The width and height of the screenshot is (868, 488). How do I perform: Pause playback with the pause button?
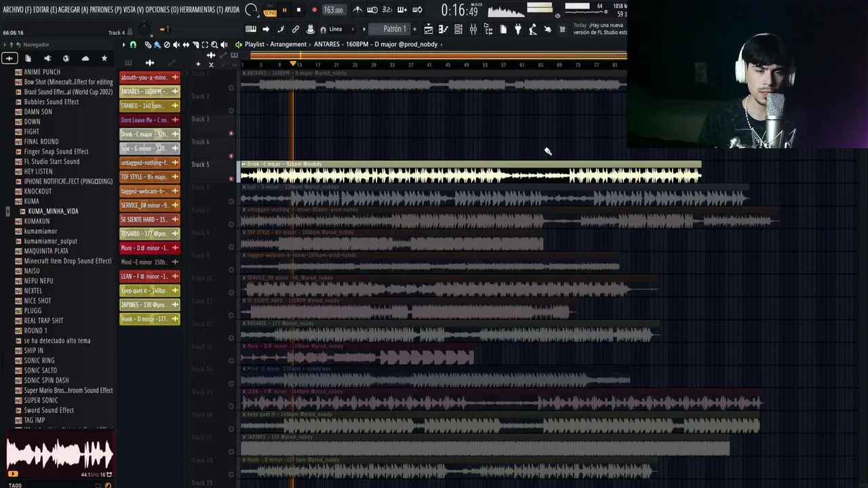(x=284, y=10)
